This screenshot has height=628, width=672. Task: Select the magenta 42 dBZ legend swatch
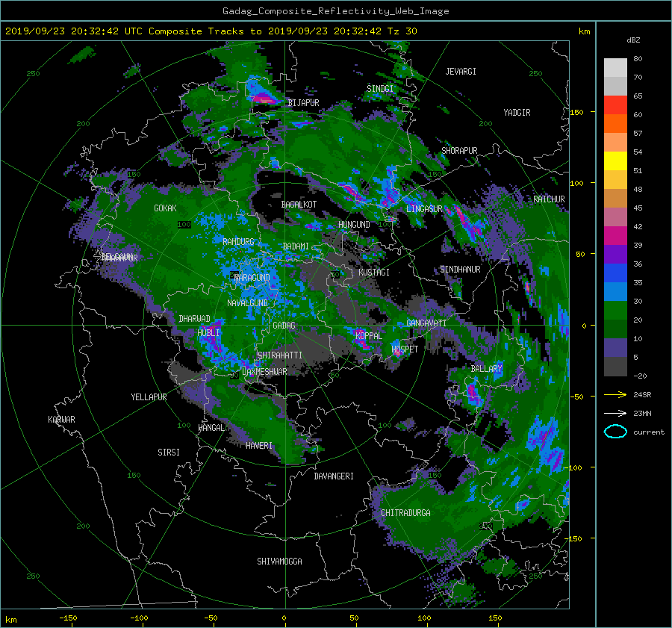click(x=615, y=236)
